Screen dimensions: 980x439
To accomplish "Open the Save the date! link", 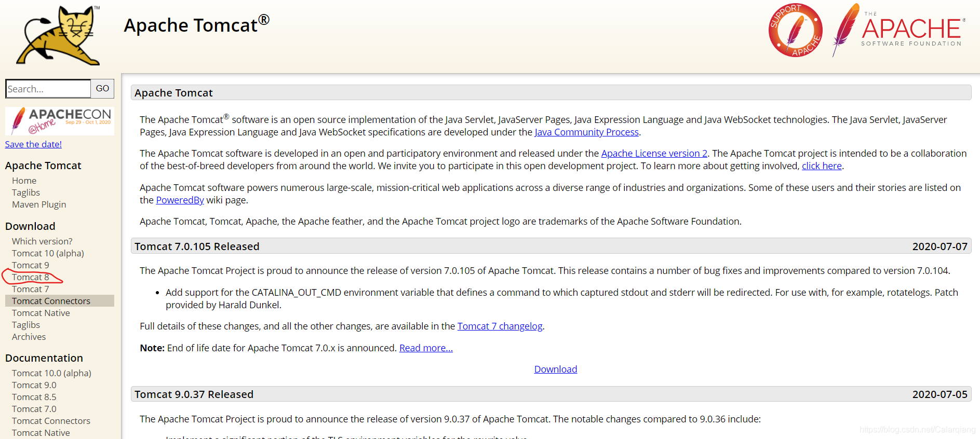I will [x=33, y=144].
